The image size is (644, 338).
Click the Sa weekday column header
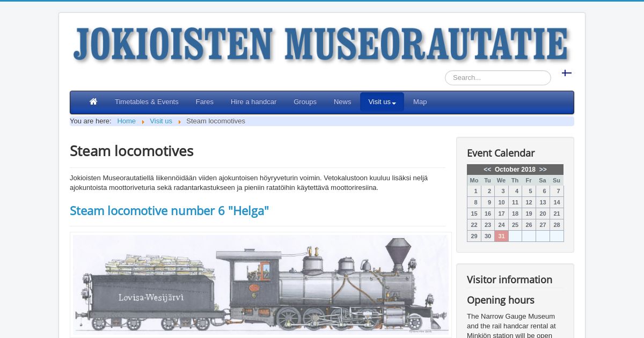click(x=543, y=180)
